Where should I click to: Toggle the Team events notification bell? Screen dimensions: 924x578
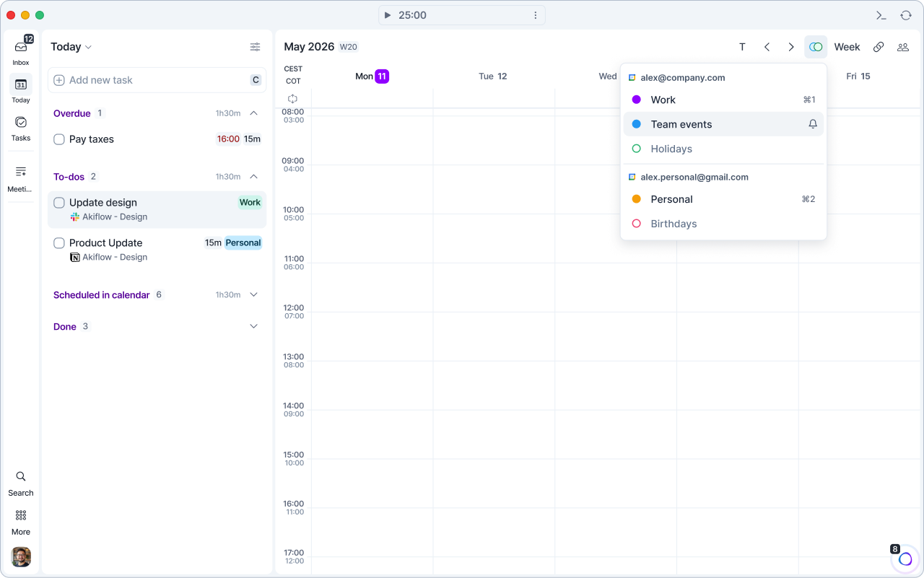pyautogui.click(x=813, y=124)
